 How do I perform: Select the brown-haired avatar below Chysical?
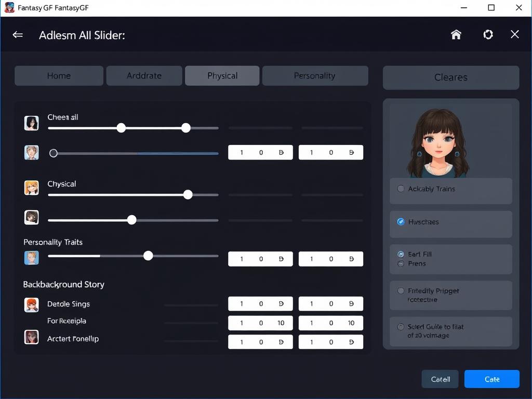coord(32,218)
